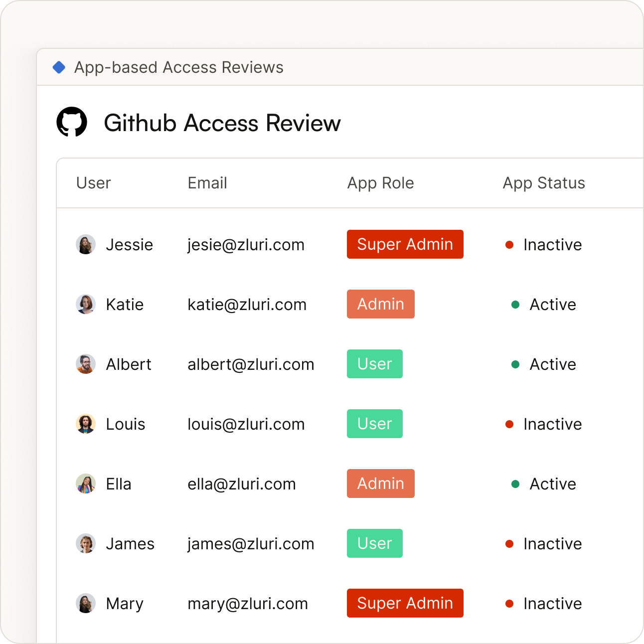Click Ella's Admin role badge
Screen dimensions: 644x644
381,483
